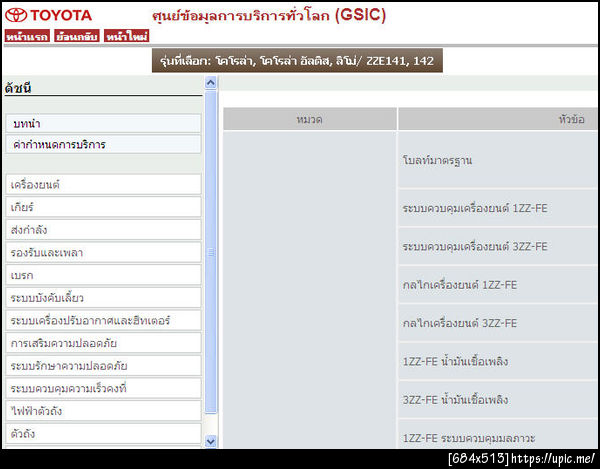Viewport: 600px width, 469px height.
Task: Click the หมวด column header
Action: pos(310,119)
